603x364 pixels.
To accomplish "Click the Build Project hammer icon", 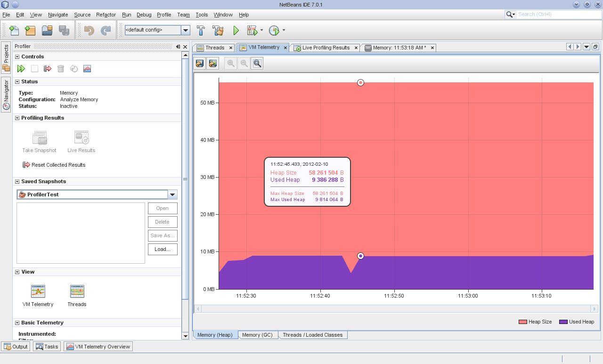I will click(x=201, y=30).
